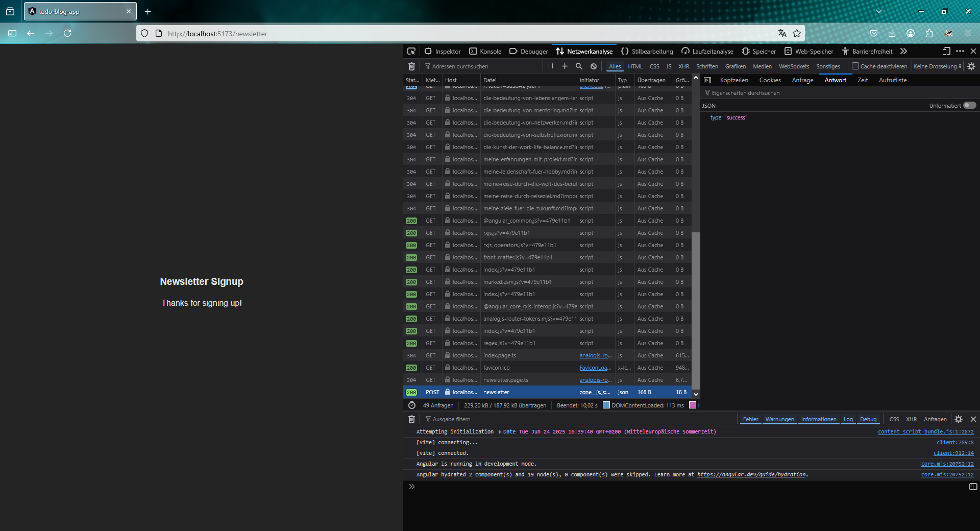Viewport: 980px width, 531px height.
Task: Filter requests by WebSockets
Action: pyautogui.click(x=794, y=66)
